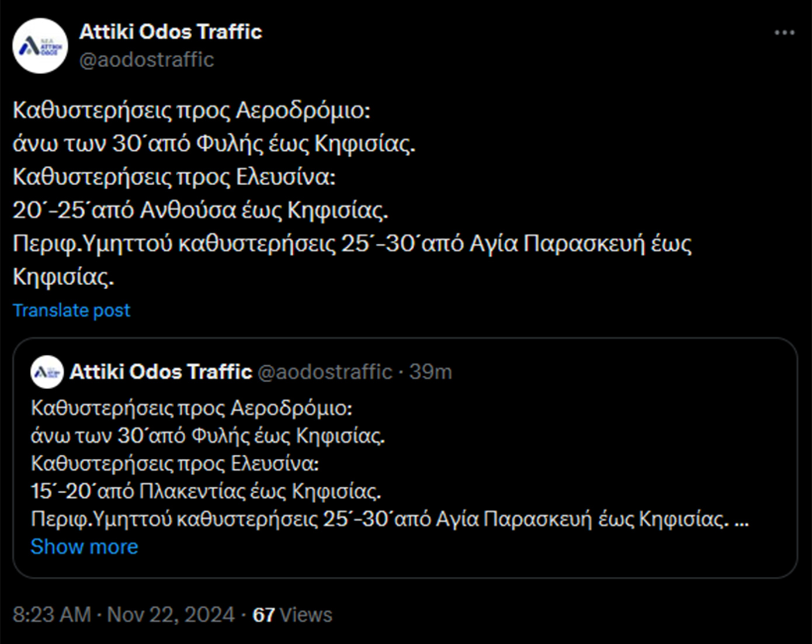
Task: Click the author name inside the quoted post
Action: tap(161, 372)
